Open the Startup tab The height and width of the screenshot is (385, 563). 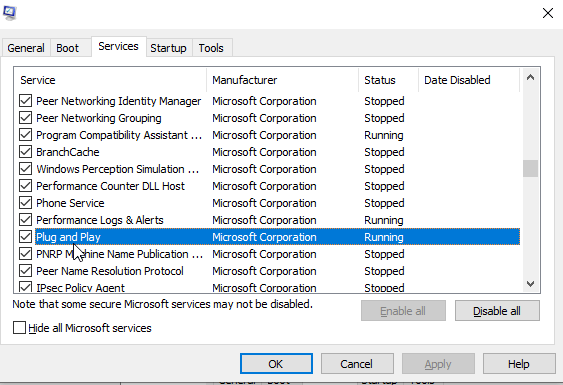coord(168,48)
